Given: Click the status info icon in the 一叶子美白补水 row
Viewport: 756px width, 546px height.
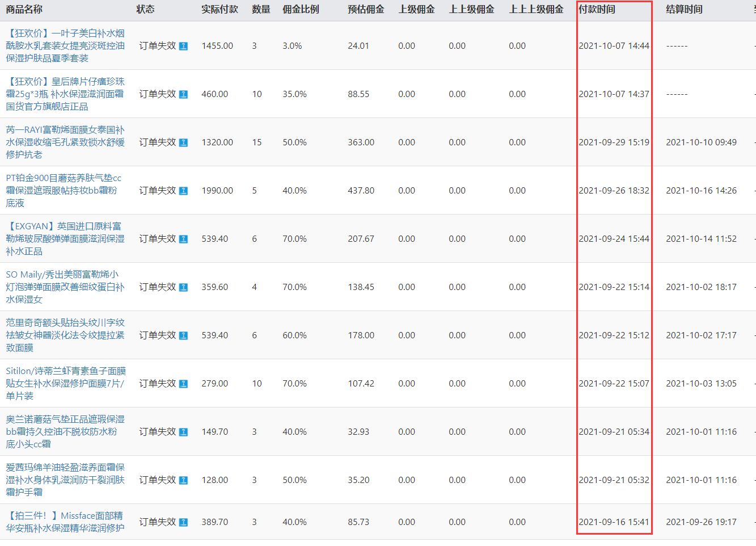Looking at the screenshot, I should pos(183,46).
